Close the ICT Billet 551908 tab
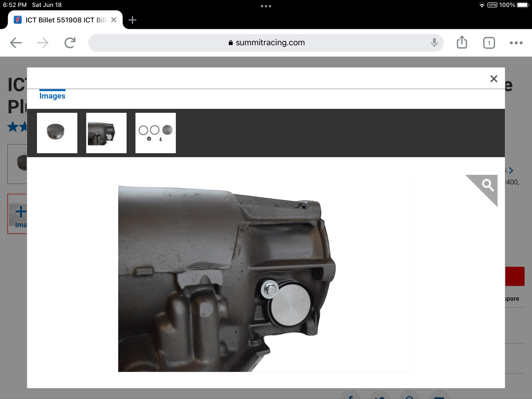Screen dimensions: 532x399 pos(114,20)
